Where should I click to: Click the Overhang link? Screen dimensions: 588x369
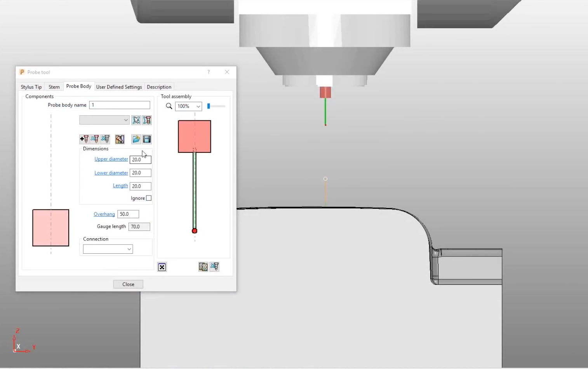pos(104,214)
